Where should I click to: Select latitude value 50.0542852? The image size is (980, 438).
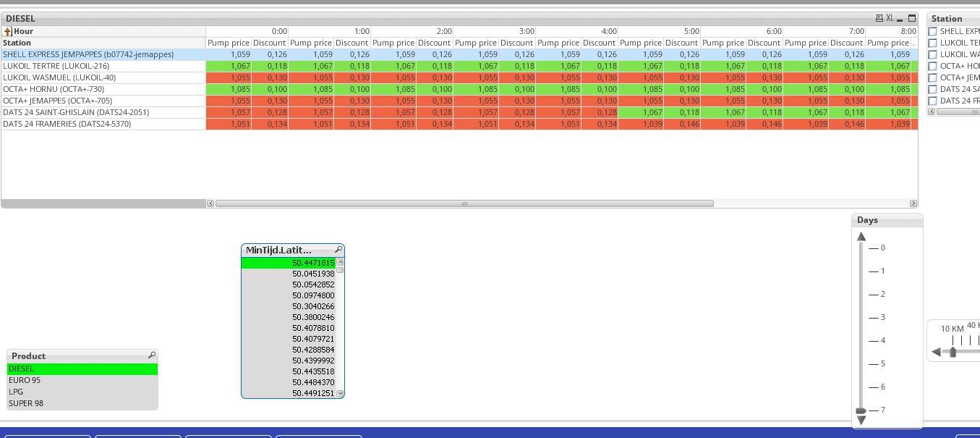tap(289, 285)
